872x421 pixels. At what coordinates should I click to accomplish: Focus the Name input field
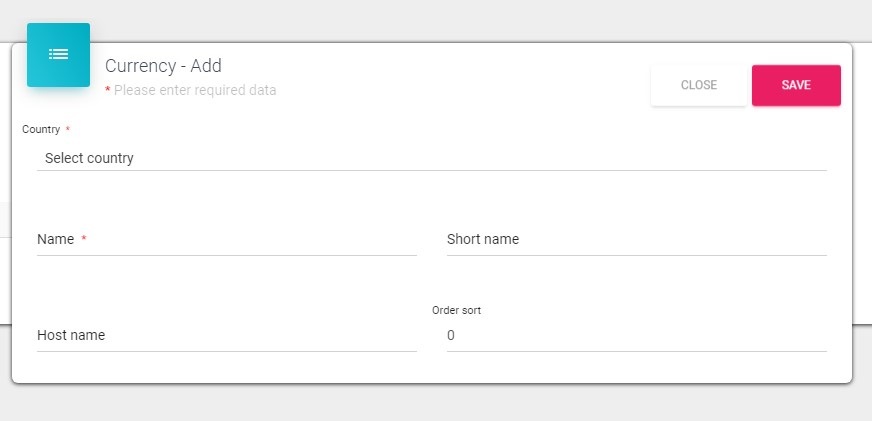coord(226,240)
